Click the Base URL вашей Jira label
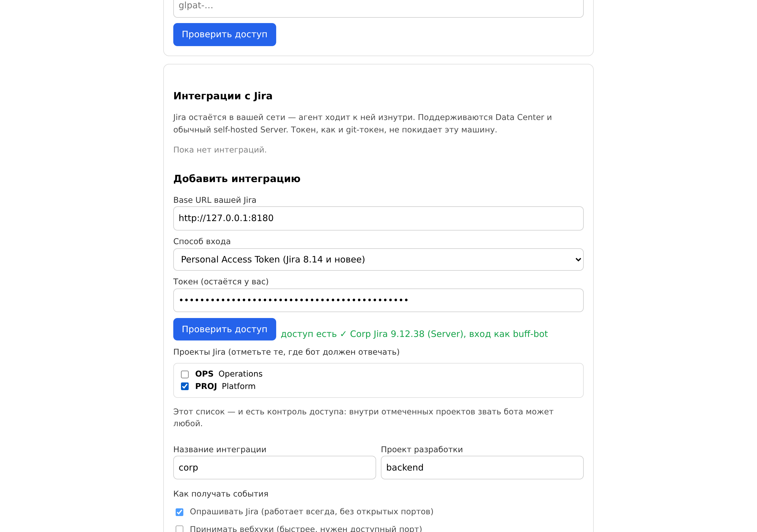Screen dimensions: 757x532 coord(215,200)
